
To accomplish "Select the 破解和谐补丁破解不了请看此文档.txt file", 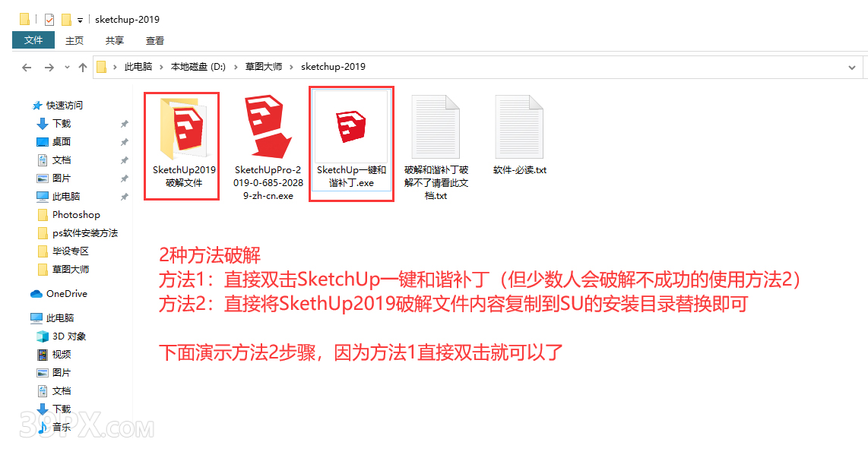I will 436,147.
